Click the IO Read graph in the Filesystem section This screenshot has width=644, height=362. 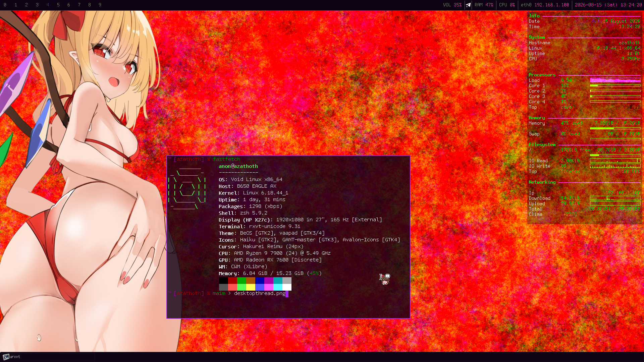[615, 161]
